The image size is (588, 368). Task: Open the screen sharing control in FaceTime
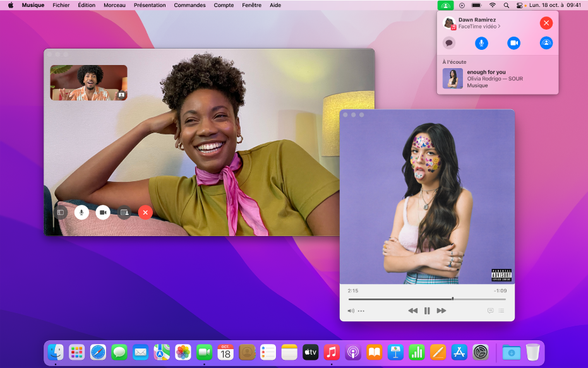coord(124,213)
